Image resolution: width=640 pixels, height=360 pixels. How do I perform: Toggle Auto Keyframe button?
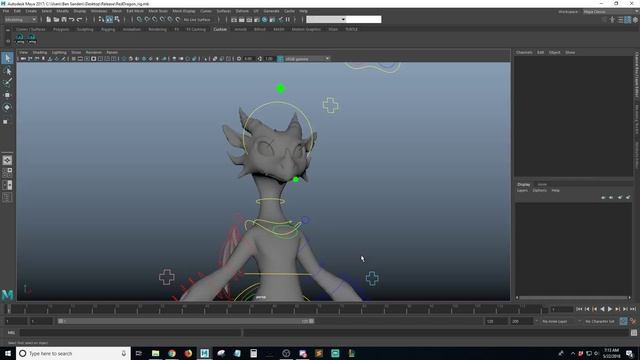(623, 321)
